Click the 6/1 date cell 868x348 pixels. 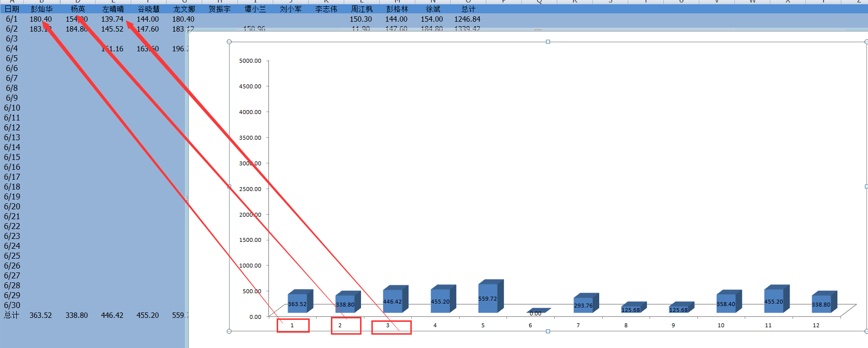(12, 19)
